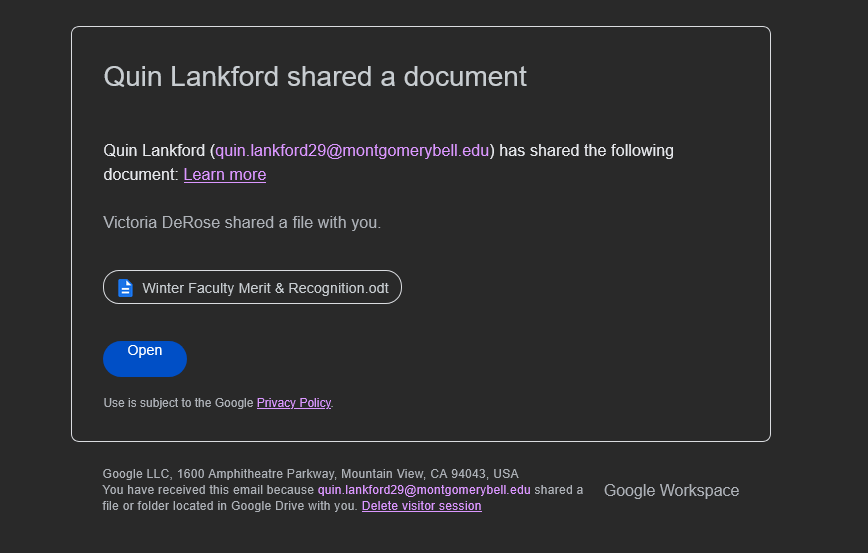
Task: Click the "Use is subject to the Google" text
Action: 179,403
